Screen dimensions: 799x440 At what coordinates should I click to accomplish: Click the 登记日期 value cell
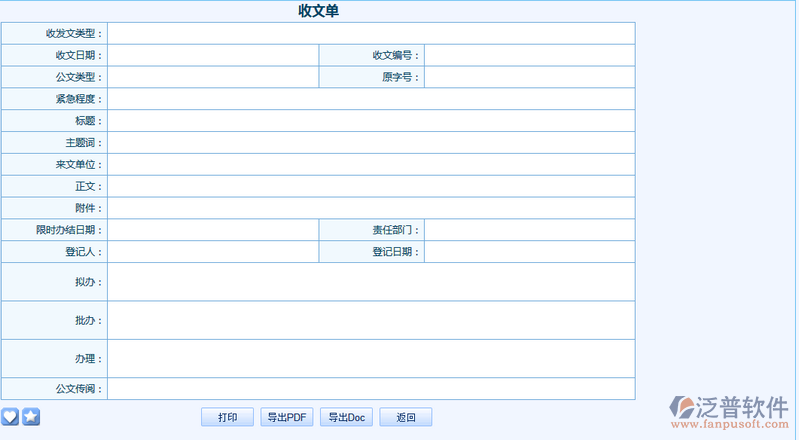click(529, 252)
